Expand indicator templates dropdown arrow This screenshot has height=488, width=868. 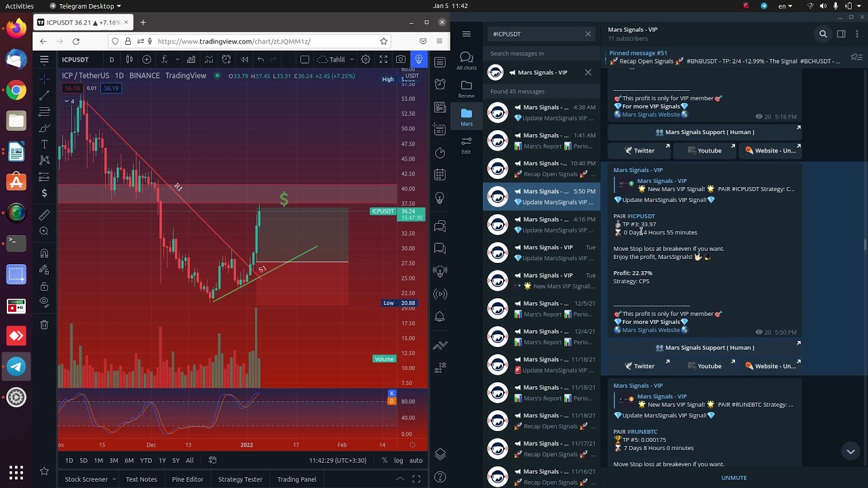pyautogui.click(x=177, y=60)
